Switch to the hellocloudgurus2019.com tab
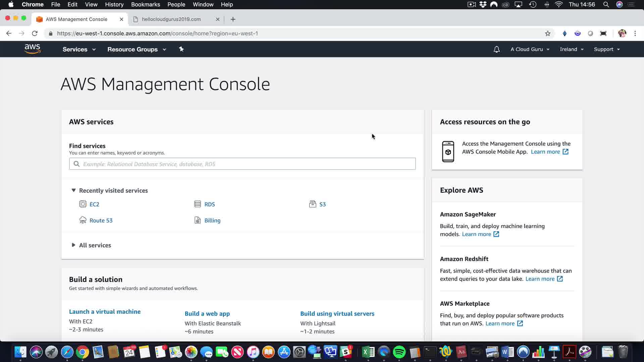 pos(171,19)
